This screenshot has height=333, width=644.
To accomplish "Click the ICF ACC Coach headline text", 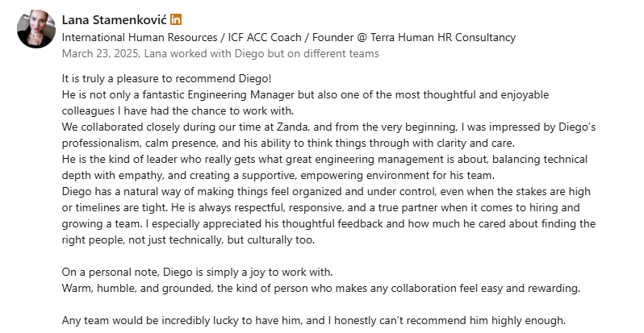I will pos(265,37).
